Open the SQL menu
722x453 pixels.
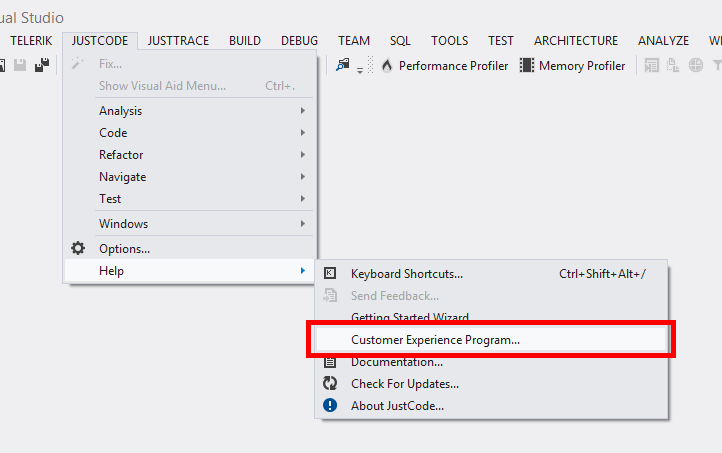pos(400,41)
